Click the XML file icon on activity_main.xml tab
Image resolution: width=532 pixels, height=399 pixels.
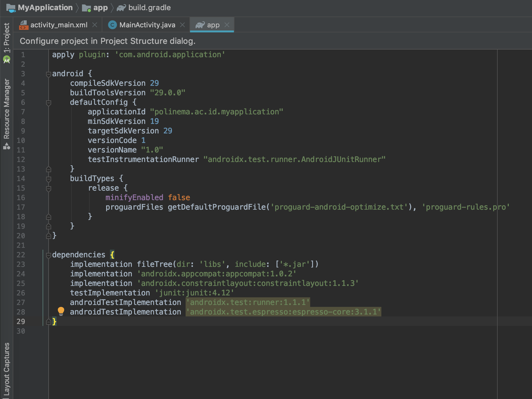[24, 25]
